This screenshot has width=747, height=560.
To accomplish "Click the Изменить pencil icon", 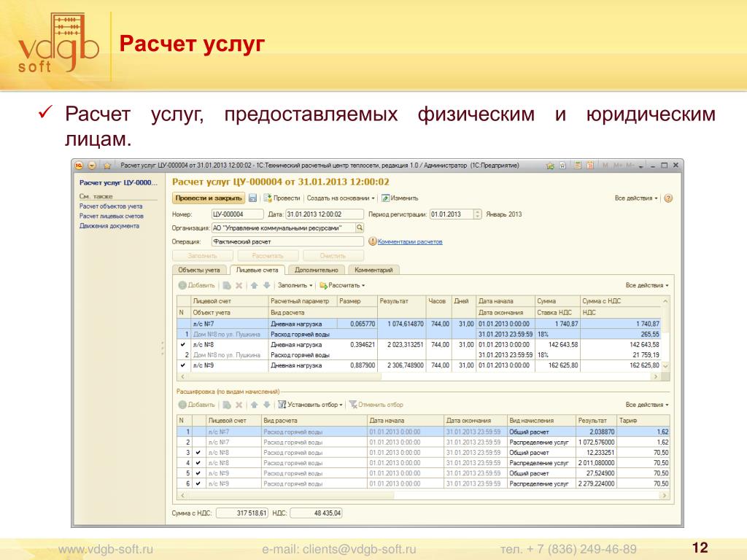I will (386, 198).
